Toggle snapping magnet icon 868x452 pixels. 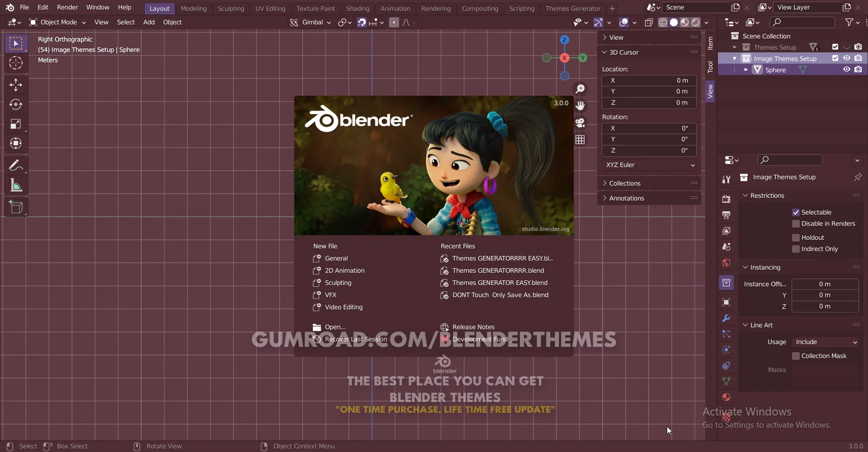(362, 22)
